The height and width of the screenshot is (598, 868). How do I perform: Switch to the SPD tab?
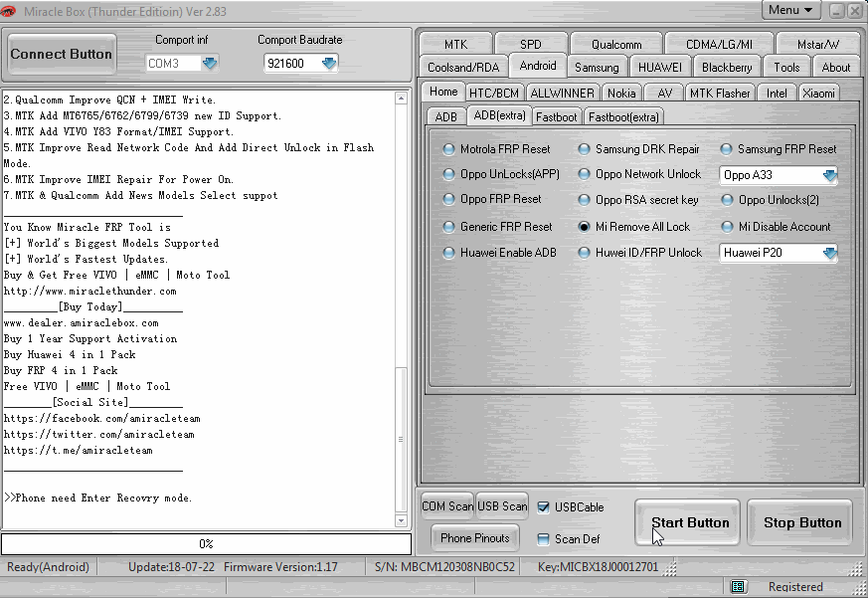pyautogui.click(x=530, y=45)
